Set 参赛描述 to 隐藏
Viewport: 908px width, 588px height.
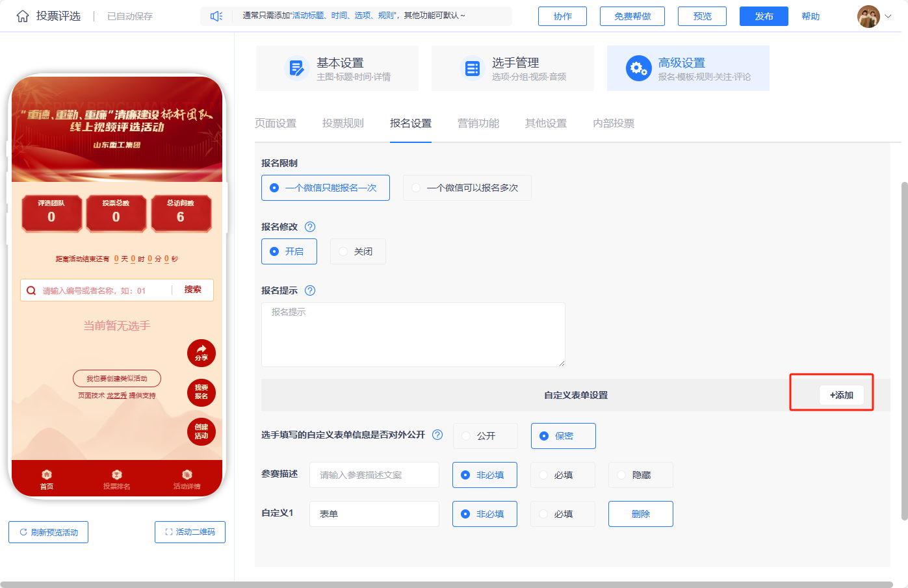click(641, 475)
